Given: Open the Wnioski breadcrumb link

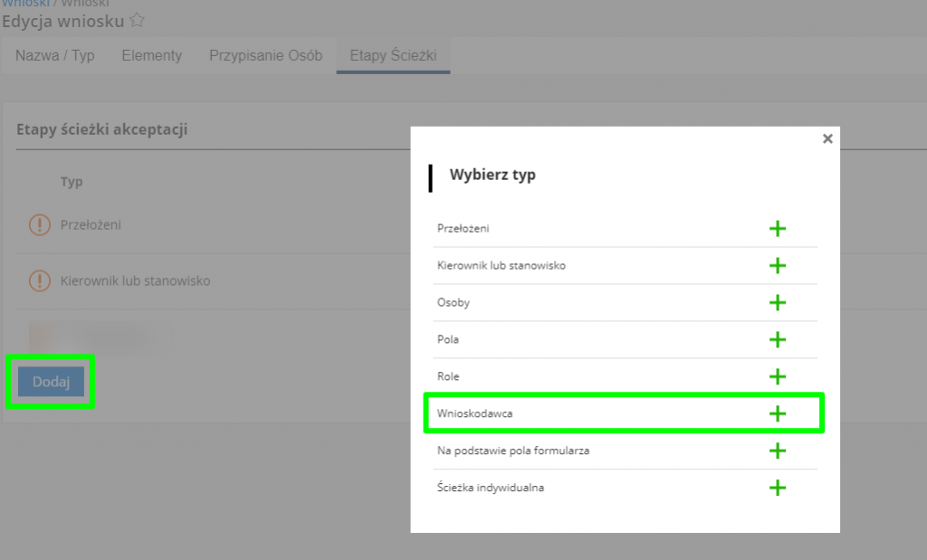Looking at the screenshot, I should (x=24, y=4).
